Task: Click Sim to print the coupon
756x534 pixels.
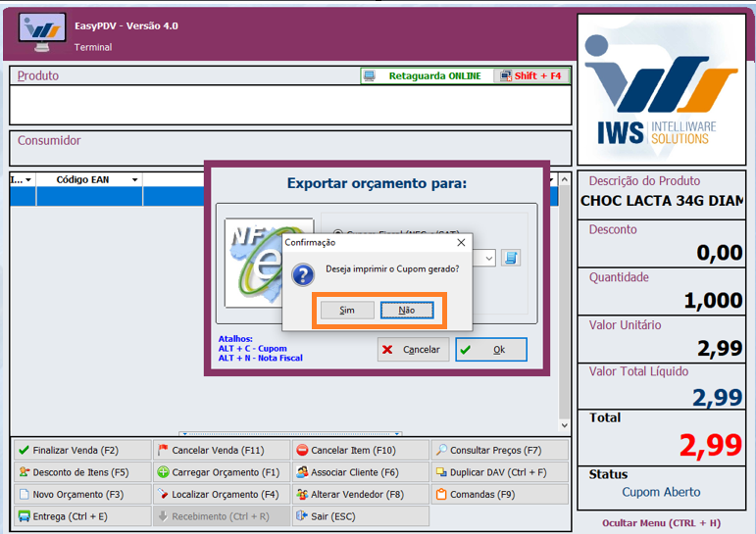Action: pyautogui.click(x=347, y=311)
